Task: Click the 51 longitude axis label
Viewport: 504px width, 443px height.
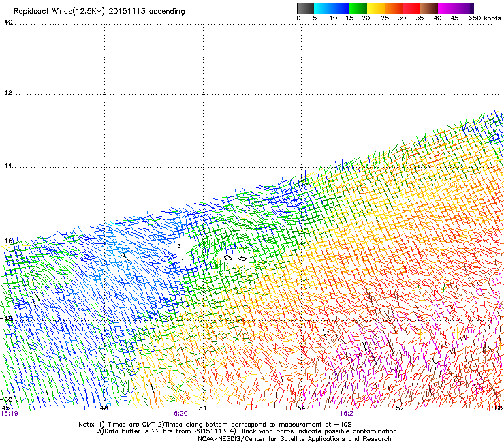Action: point(202,408)
